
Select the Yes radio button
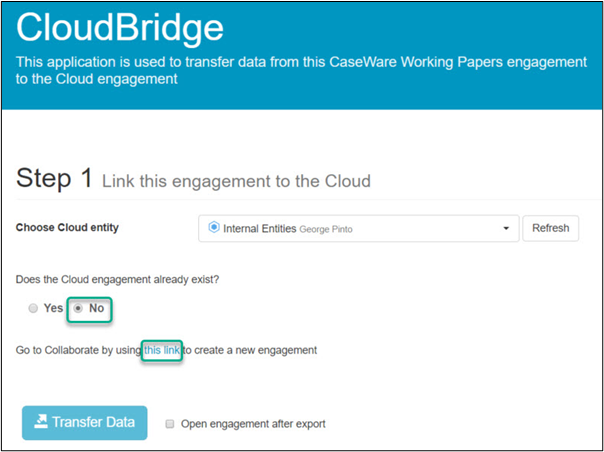(33, 309)
